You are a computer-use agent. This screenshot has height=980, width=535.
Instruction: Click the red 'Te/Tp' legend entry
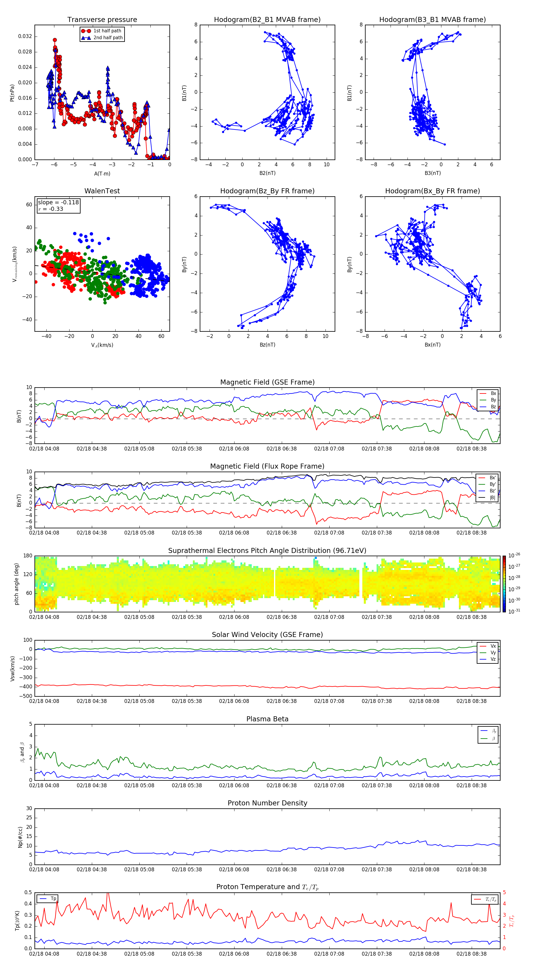click(x=485, y=899)
